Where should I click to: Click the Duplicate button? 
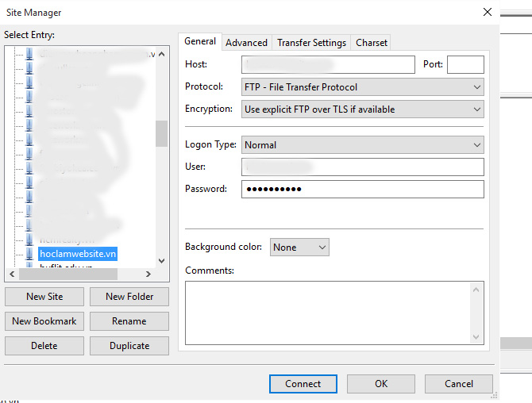(x=129, y=346)
